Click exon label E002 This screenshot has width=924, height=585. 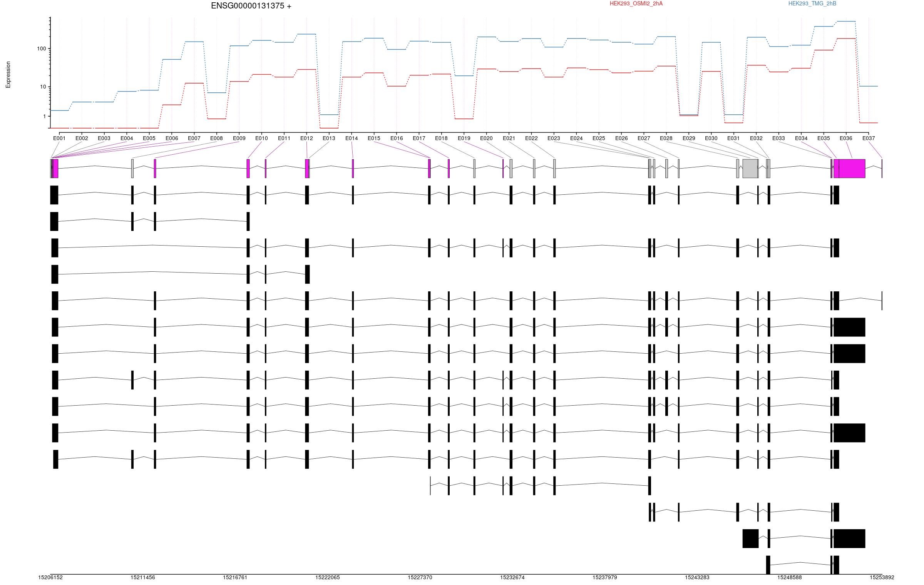click(x=82, y=138)
